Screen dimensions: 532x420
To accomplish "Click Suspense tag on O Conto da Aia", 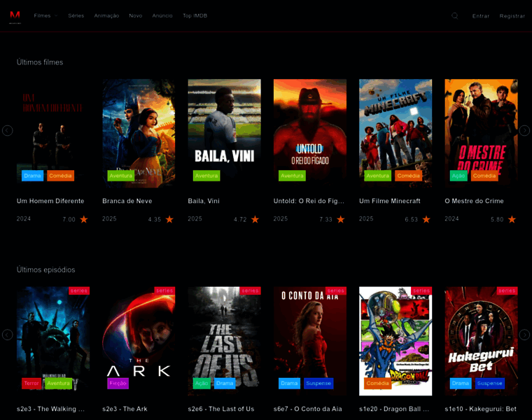I will click(x=318, y=384).
